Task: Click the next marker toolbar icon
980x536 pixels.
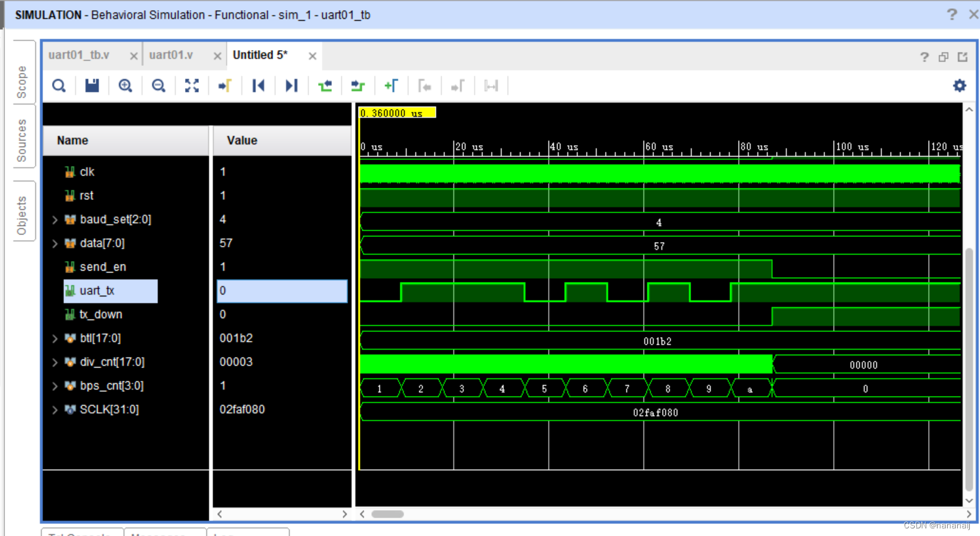Action: pos(457,86)
